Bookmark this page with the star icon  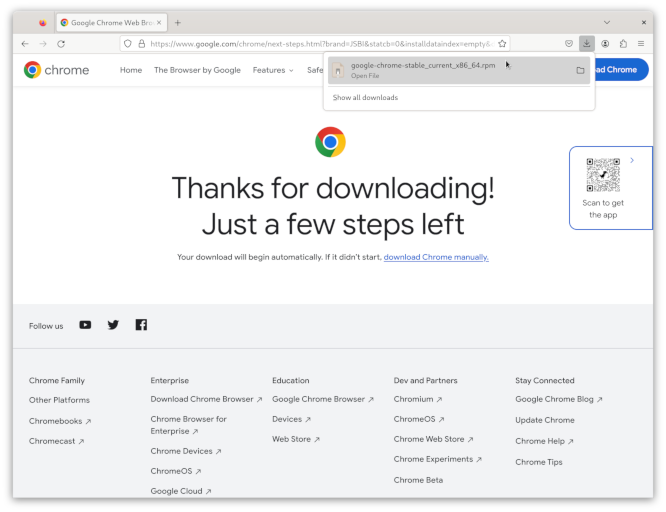pyautogui.click(x=502, y=44)
